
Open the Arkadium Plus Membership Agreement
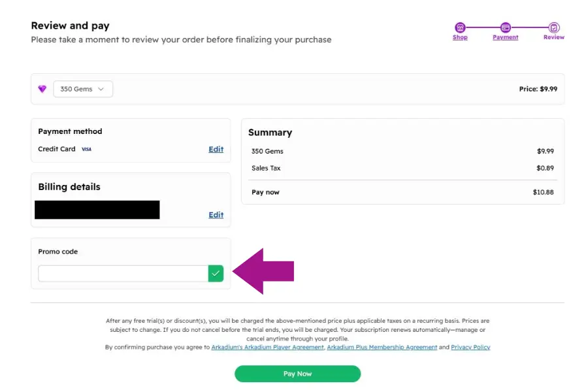click(383, 347)
